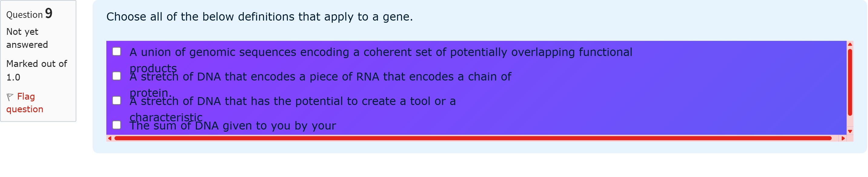Tick the checkbox for the genomic sequences union option
Image resolution: width=868 pixels, height=177 pixels.
point(117,51)
